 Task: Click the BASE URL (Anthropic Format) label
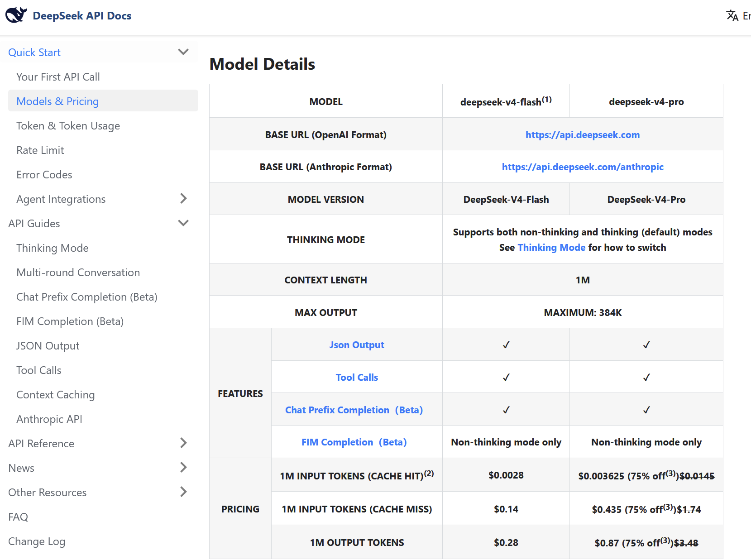coord(326,167)
